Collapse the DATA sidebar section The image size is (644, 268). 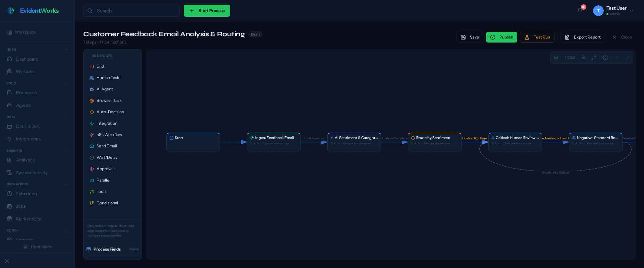click(66, 117)
